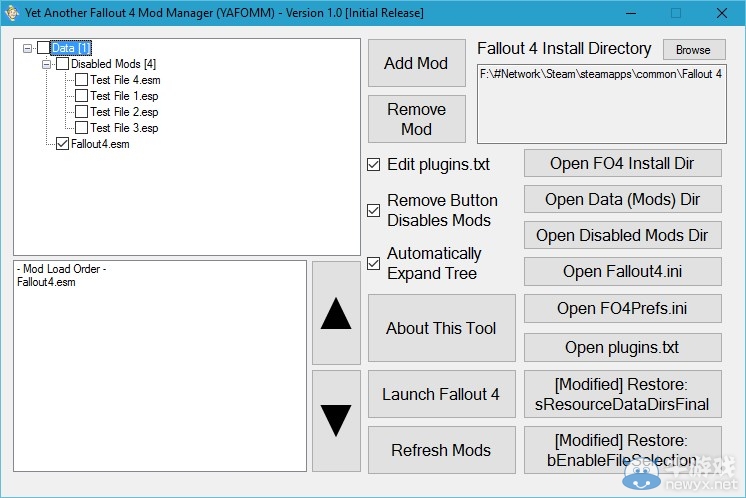
Task: Click the Add Mod button
Action: [x=416, y=63]
